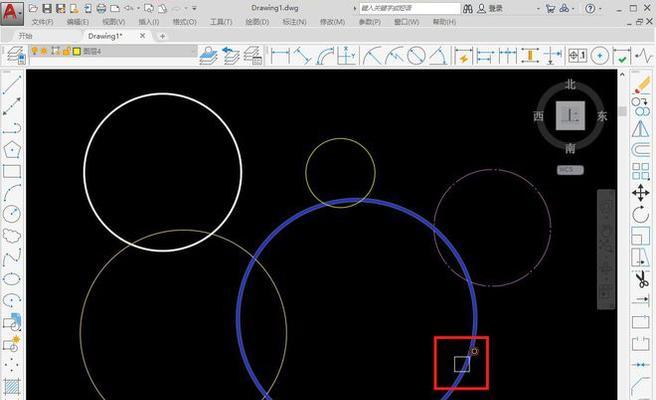Select the Polygon tool

pyautogui.click(x=12, y=149)
